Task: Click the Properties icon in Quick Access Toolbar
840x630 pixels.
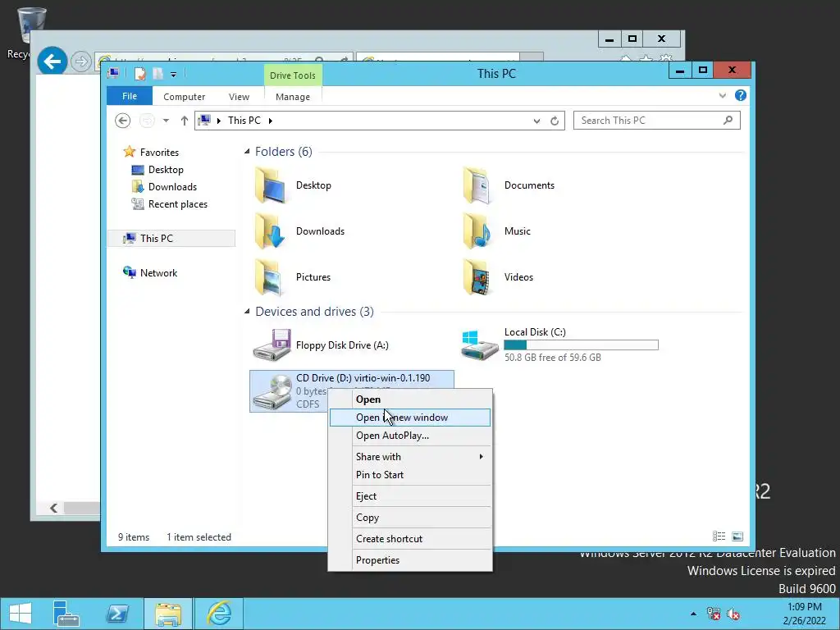Action: coord(139,74)
